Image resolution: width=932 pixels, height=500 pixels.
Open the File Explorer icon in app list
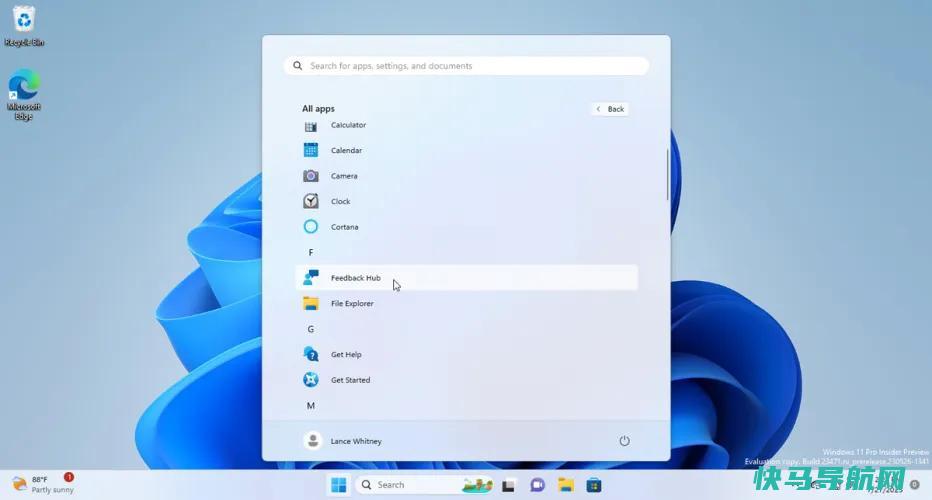coord(311,303)
